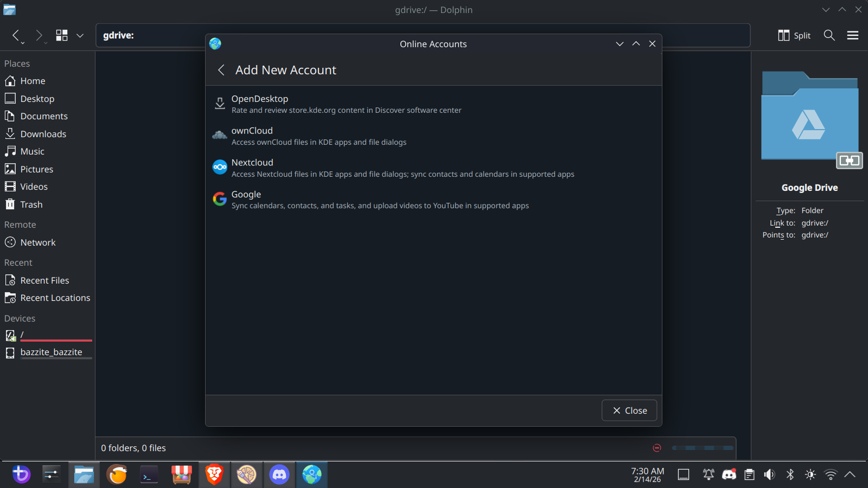Click Dolphin's back navigation arrow
868x488 pixels.
[17, 36]
